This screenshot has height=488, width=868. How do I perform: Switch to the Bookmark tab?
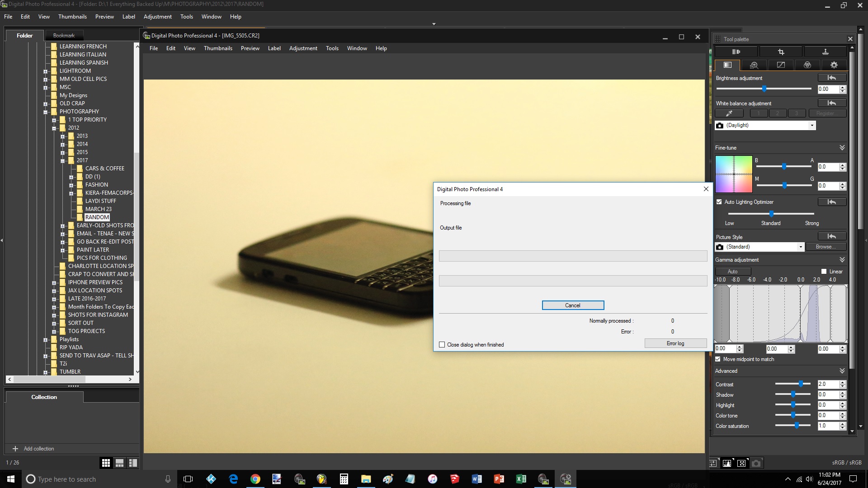64,35
